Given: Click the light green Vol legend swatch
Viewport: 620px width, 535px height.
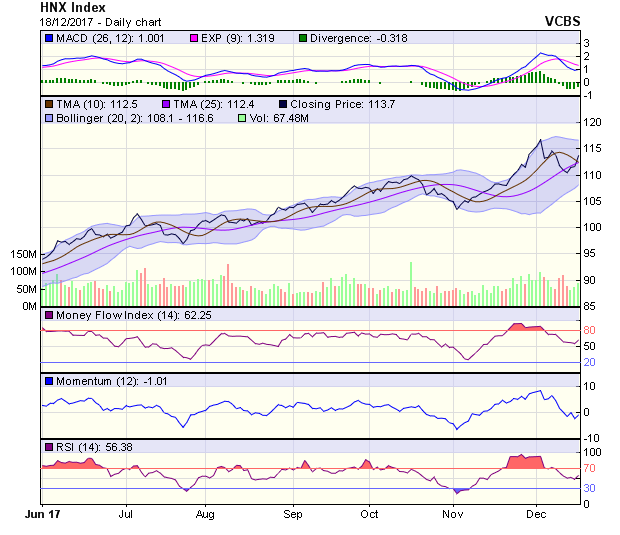Looking at the screenshot, I should click(x=239, y=118).
